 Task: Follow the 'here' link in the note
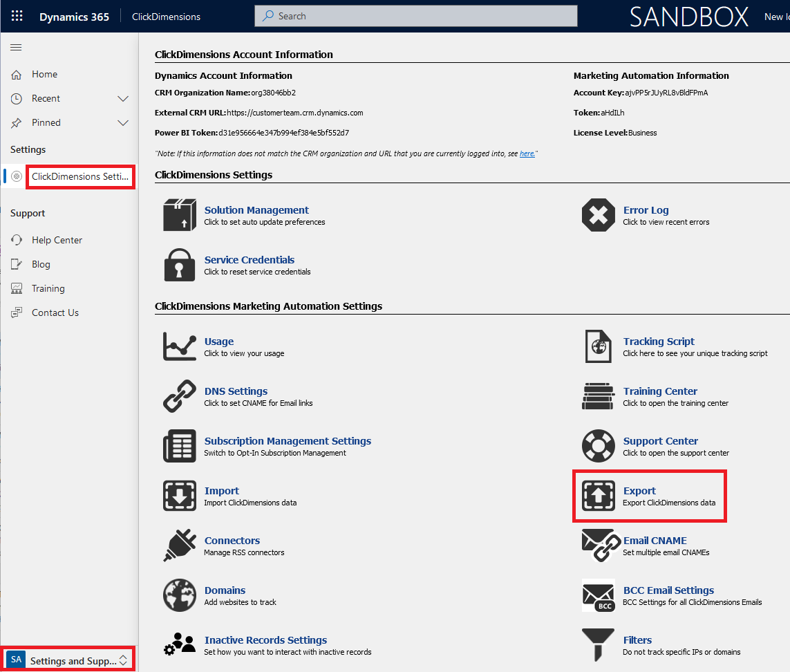527,153
